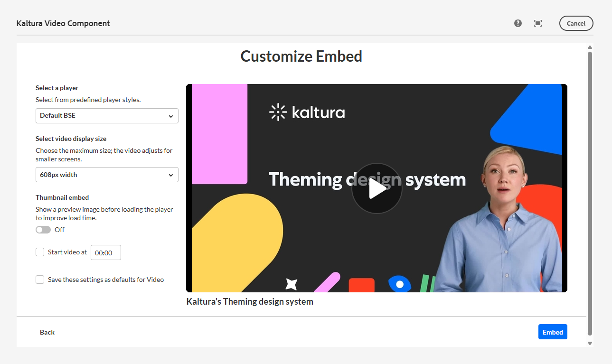Click the Kaltura logo in video preview
612x364 pixels.
click(307, 112)
